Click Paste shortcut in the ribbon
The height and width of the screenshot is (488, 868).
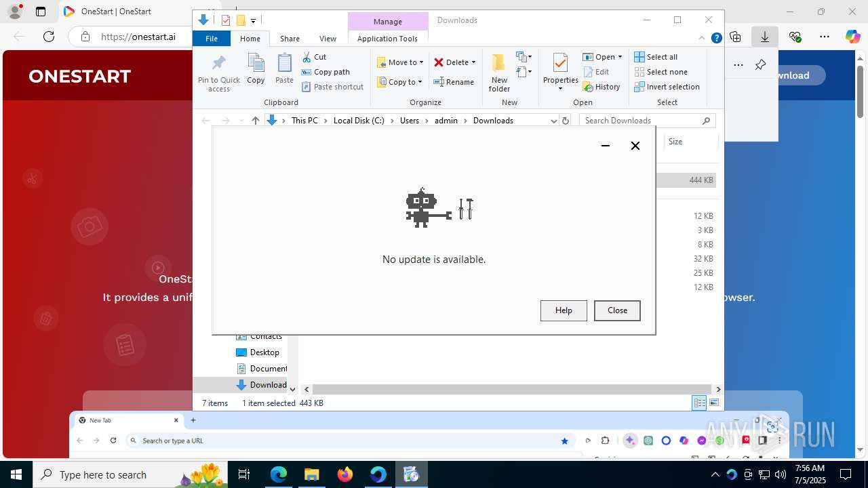point(332,87)
